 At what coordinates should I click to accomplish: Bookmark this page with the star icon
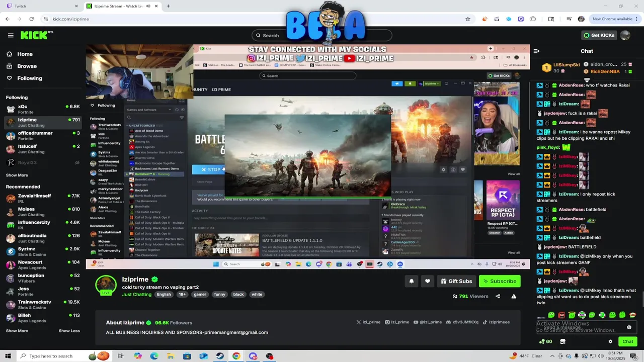[x=468, y=19]
